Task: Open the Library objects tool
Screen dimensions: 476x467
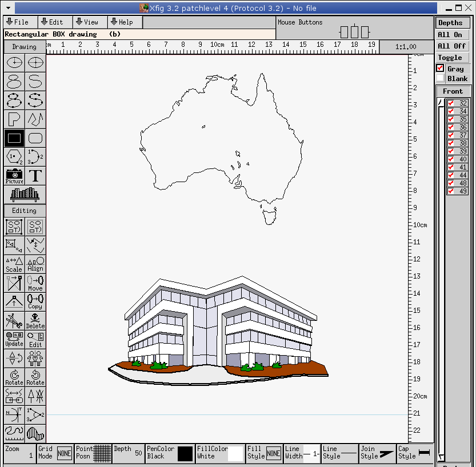Action: 24,195
